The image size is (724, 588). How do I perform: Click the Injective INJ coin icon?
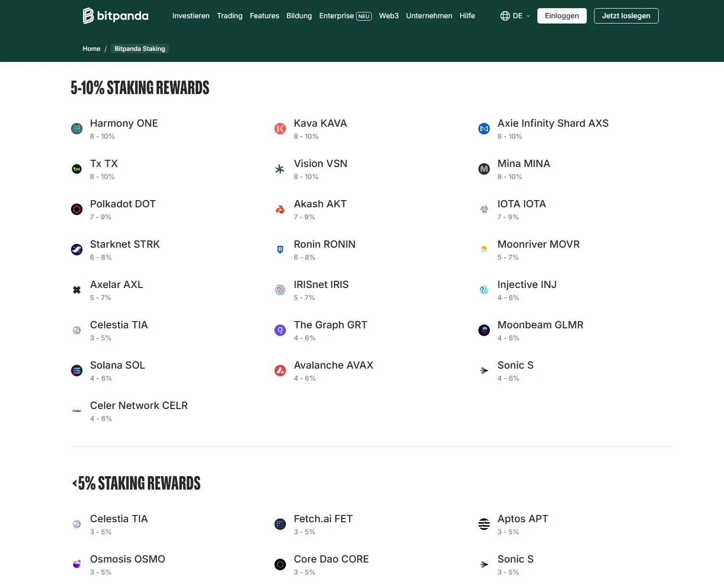click(484, 290)
